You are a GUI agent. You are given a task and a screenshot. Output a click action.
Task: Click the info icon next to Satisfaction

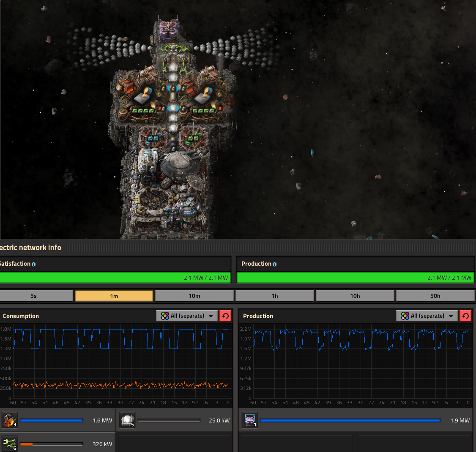[x=33, y=264]
